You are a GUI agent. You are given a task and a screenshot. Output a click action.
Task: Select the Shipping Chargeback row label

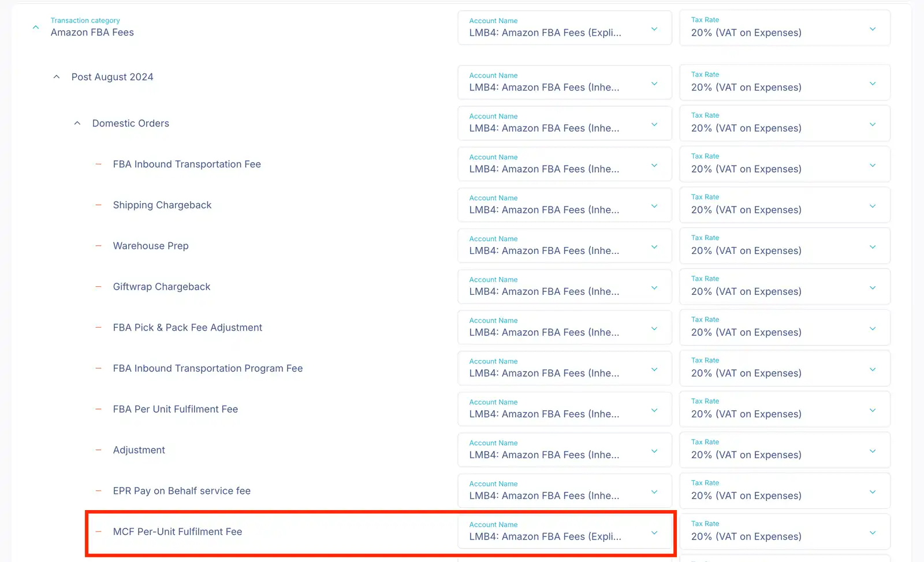click(x=162, y=205)
